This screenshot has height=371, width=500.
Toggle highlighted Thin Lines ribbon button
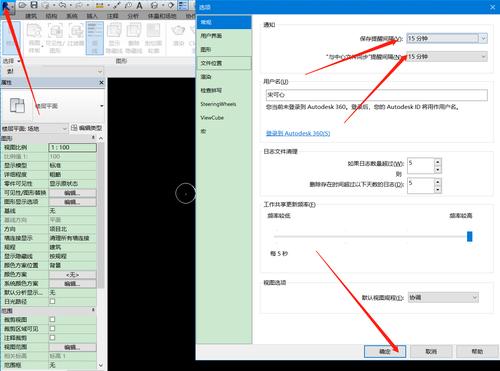click(95, 38)
